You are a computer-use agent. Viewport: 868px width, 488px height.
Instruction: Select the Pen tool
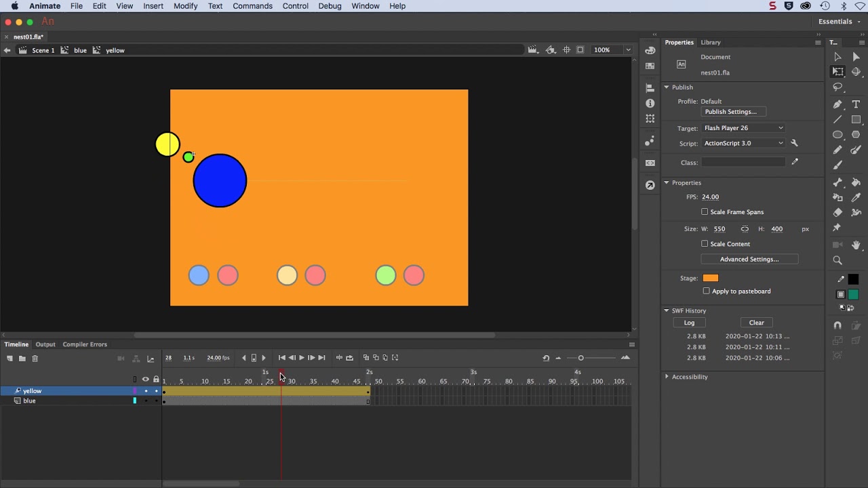click(837, 104)
